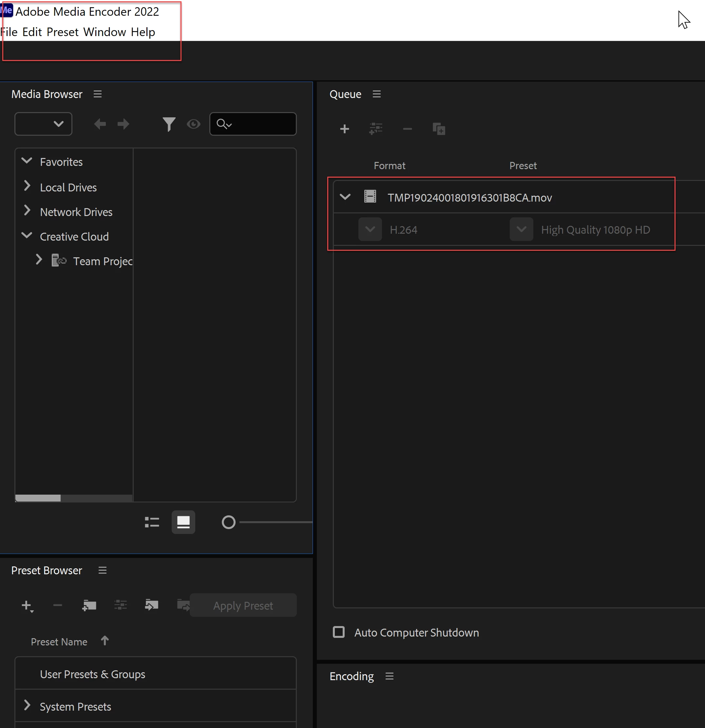This screenshot has height=728, width=705.
Task: Click Import Presets icon in Preset Browser
Action: click(x=151, y=605)
